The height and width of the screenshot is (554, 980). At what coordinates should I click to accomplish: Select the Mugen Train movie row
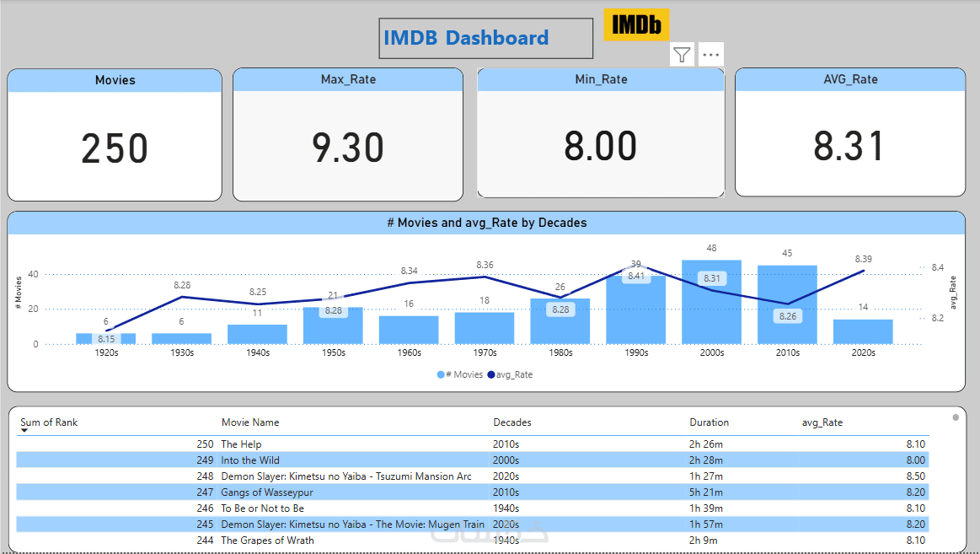point(473,524)
